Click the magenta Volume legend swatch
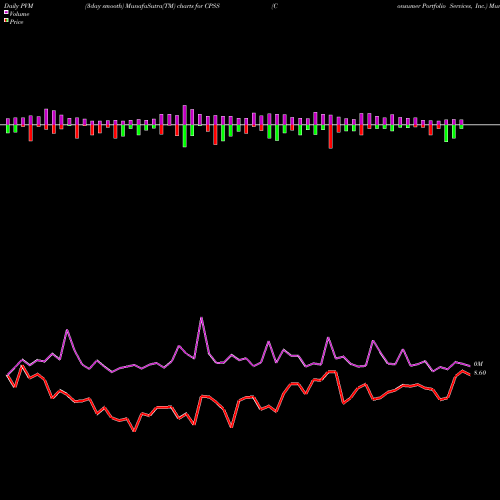The height and width of the screenshot is (500, 500). click(x=6, y=12)
